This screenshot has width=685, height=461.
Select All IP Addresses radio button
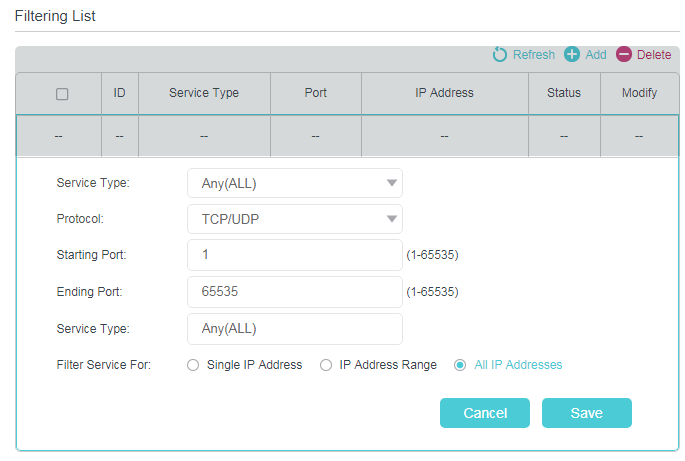(460, 365)
